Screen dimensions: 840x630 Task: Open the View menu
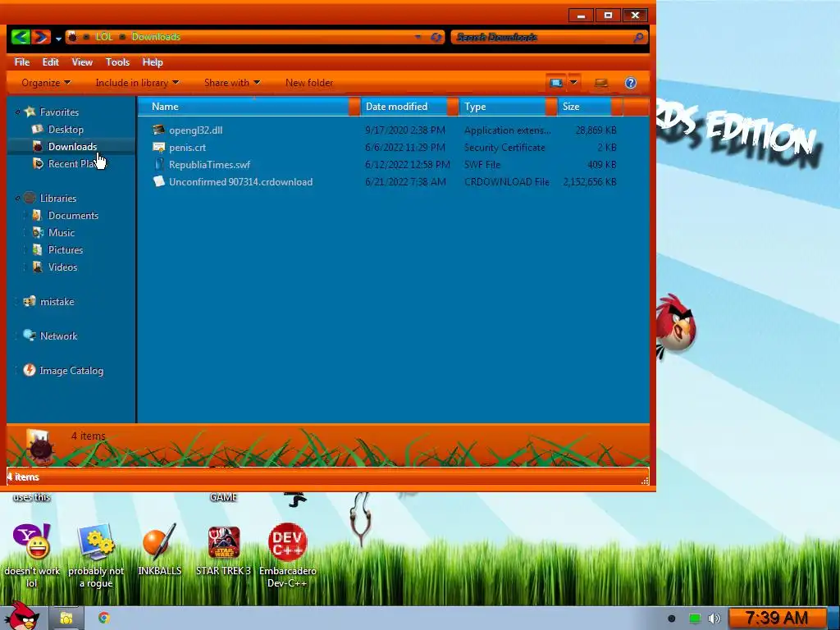coord(82,62)
